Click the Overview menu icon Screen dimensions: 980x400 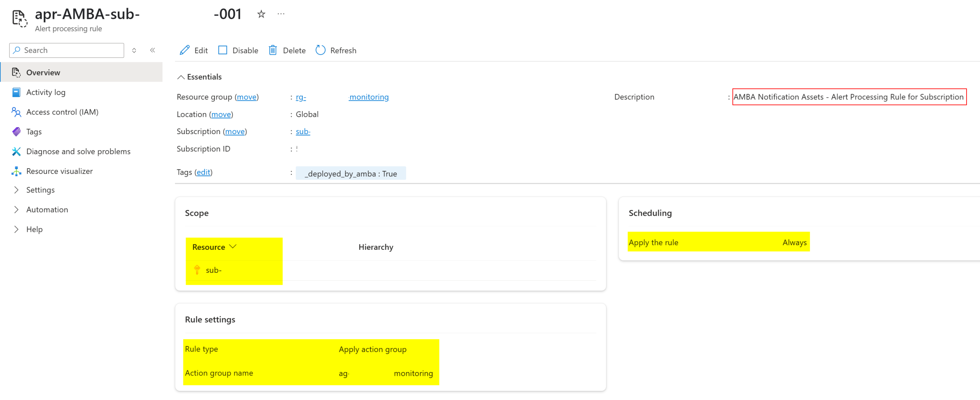coord(16,72)
